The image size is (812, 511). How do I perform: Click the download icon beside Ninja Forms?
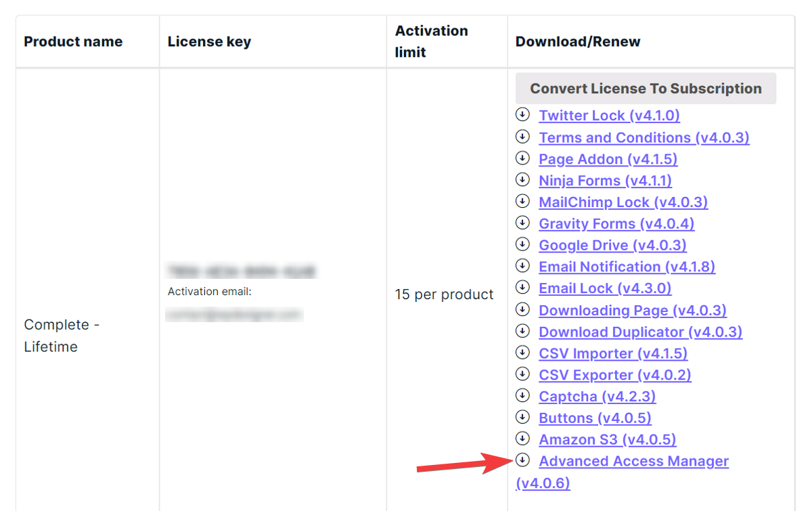(x=522, y=179)
